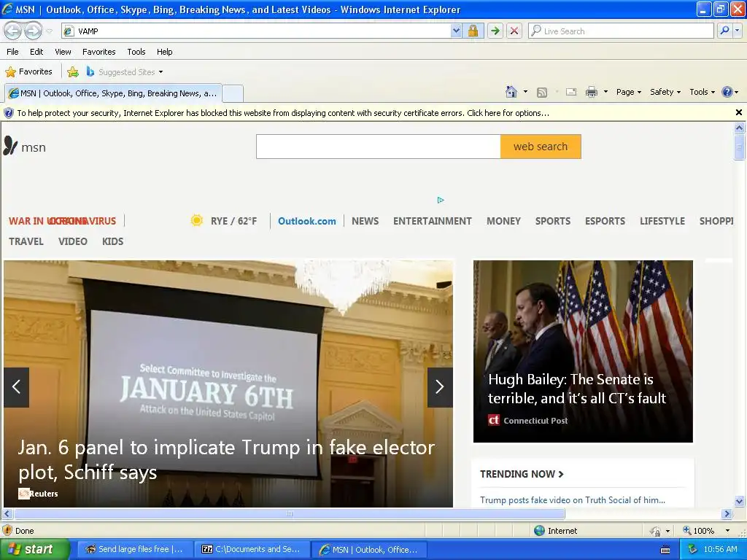Go to the ENTERTAINMENT section
The height and width of the screenshot is (560, 747).
[x=432, y=221]
